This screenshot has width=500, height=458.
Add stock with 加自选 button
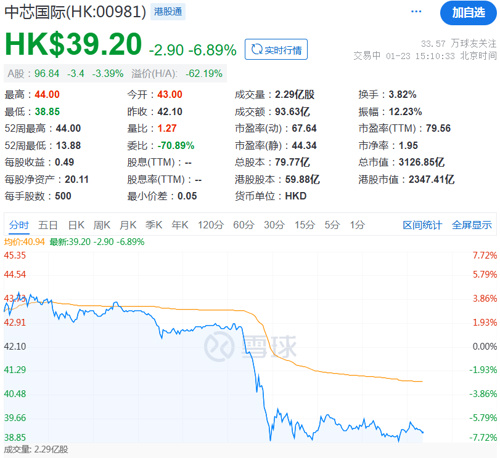coord(468,13)
